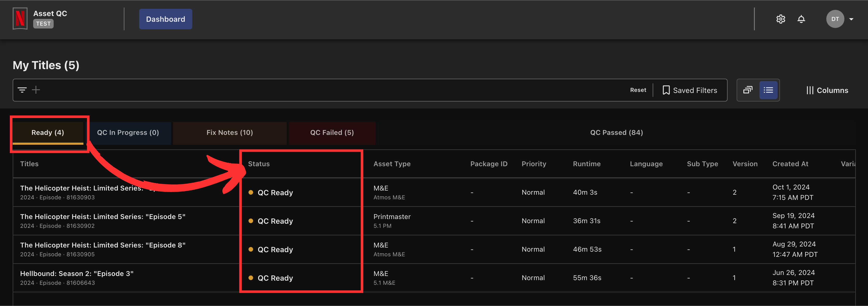Viewport: 868px width, 306px height.
Task: Add a filter with plus icon
Action: pyautogui.click(x=36, y=90)
